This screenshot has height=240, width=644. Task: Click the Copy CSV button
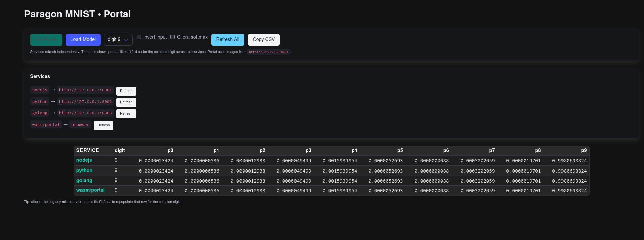tap(264, 40)
